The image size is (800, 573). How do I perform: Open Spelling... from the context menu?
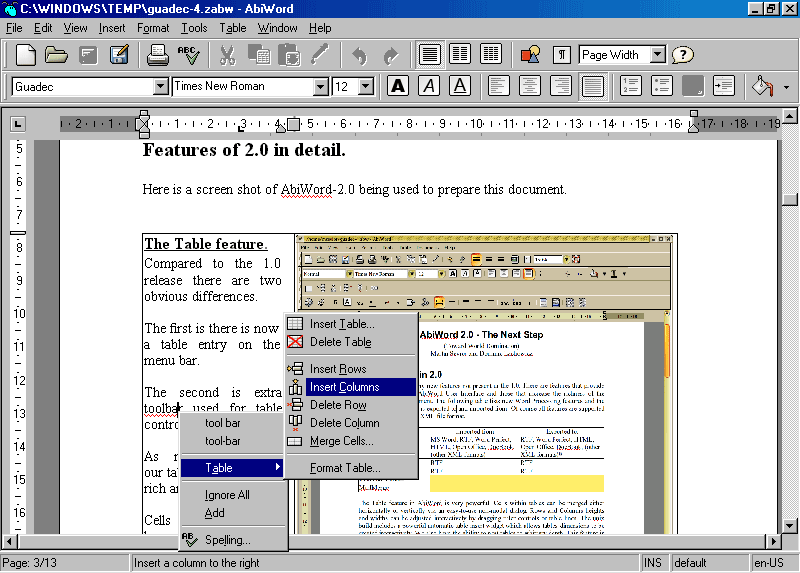click(232, 540)
